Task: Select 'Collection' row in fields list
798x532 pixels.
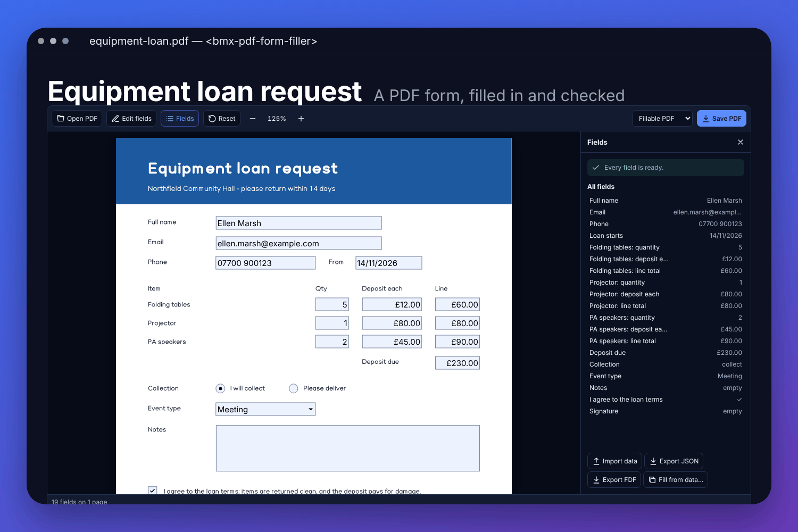Action: pos(666,364)
